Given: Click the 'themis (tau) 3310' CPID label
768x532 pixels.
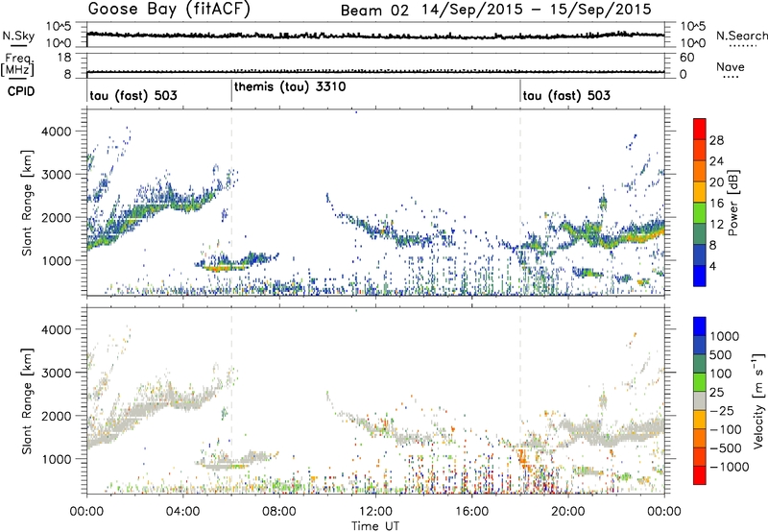Looking at the screenshot, I should 290,86.
